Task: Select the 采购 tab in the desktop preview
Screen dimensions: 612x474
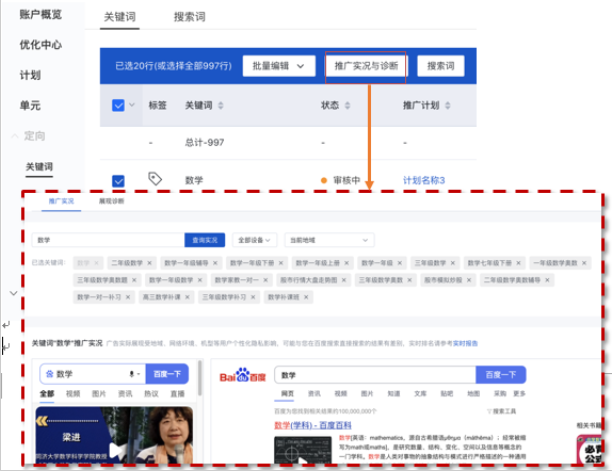Action: click(x=500, y=394)
